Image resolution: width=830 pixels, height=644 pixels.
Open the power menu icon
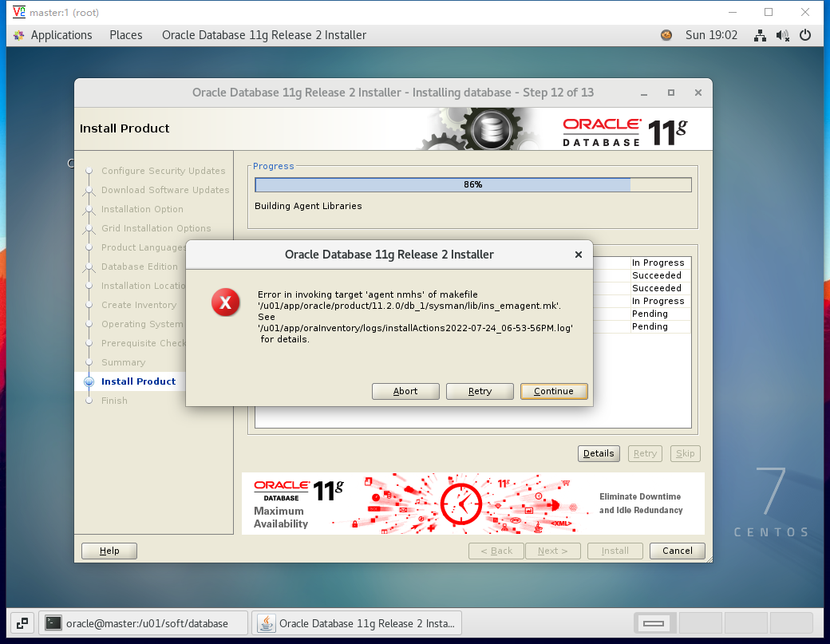click(x=805, y=35)
